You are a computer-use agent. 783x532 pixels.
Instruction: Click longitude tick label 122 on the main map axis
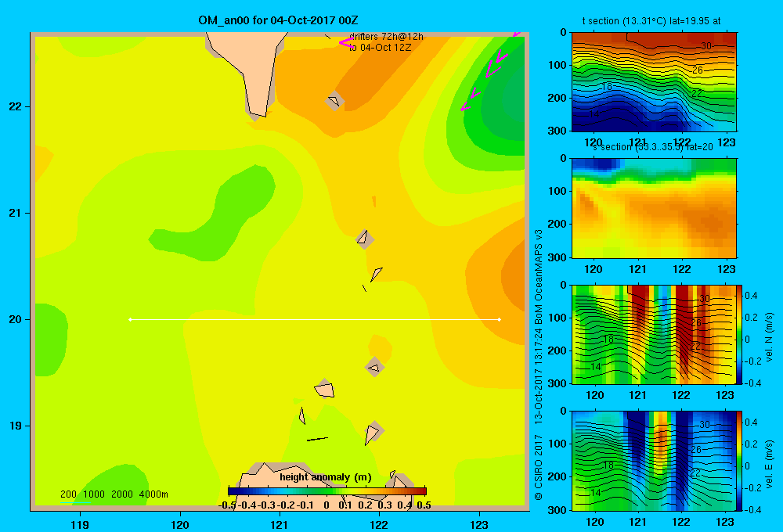tap(379, 524)
